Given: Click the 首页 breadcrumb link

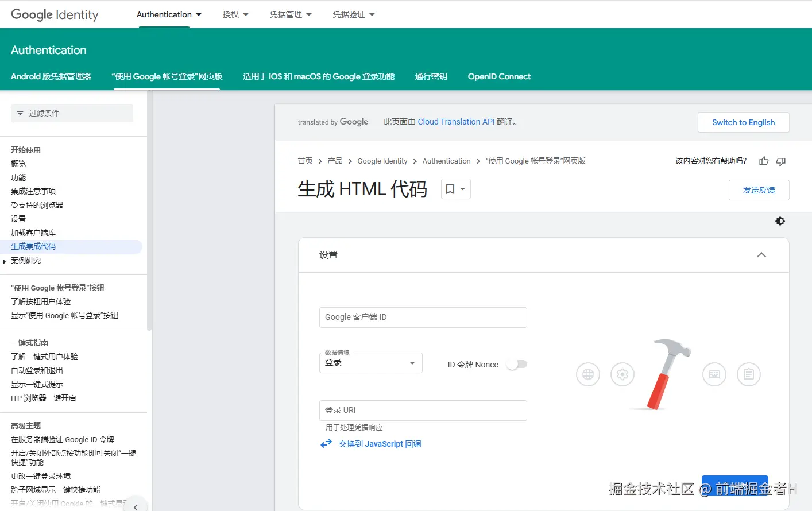Looking at the screenshot, I should pyautogui.click(x=305, y=161).
